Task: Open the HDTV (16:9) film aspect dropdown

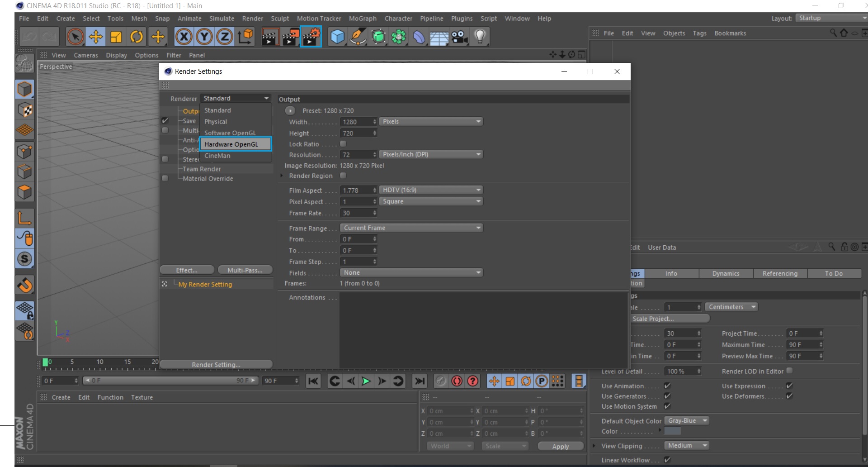Action: (x=431, y=190)
